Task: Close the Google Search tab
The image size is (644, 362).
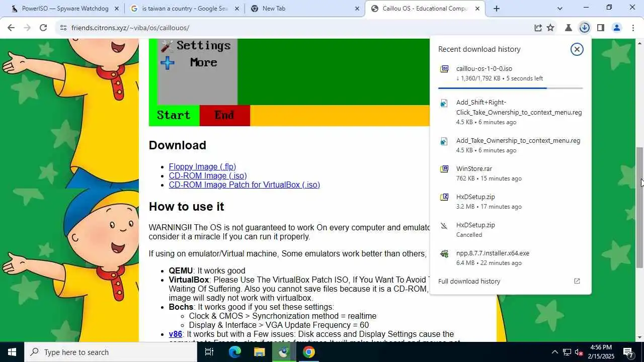Action: coord(237,9)
